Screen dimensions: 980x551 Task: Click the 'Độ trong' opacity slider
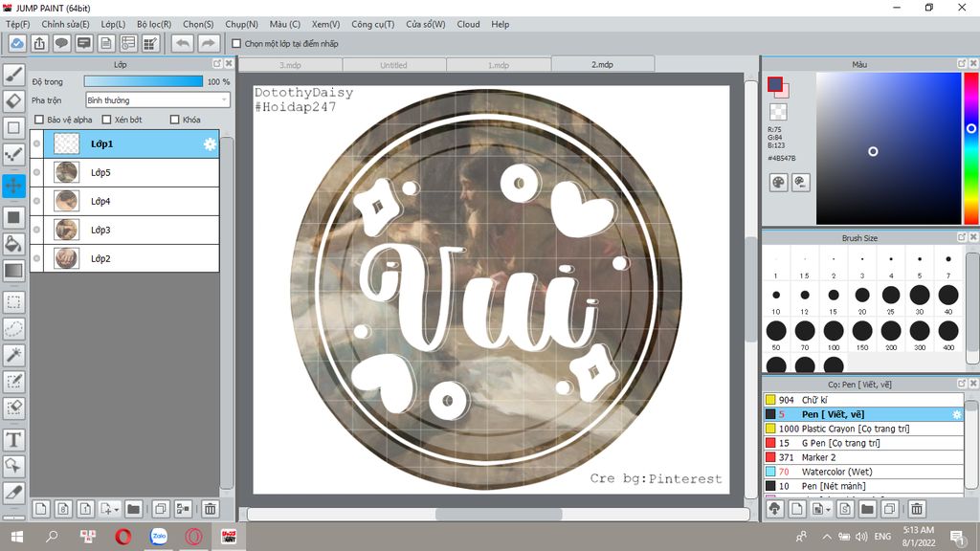[x=144, y=81]
